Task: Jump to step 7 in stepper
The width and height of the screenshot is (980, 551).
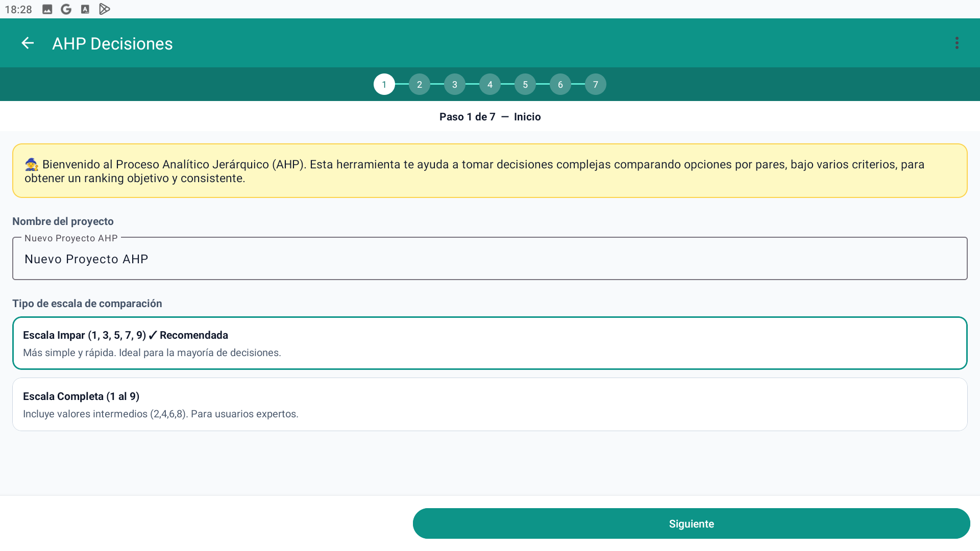Action: [x=596, y=84]
